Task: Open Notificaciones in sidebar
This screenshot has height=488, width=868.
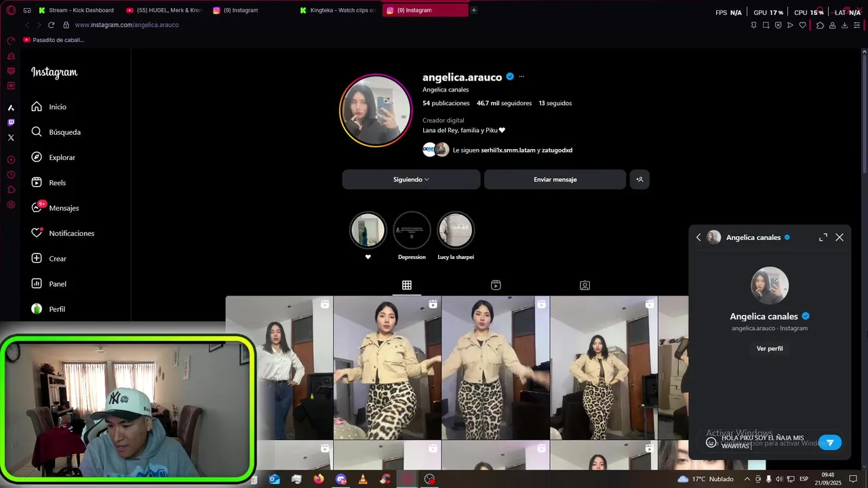Action: pos(62,233)
